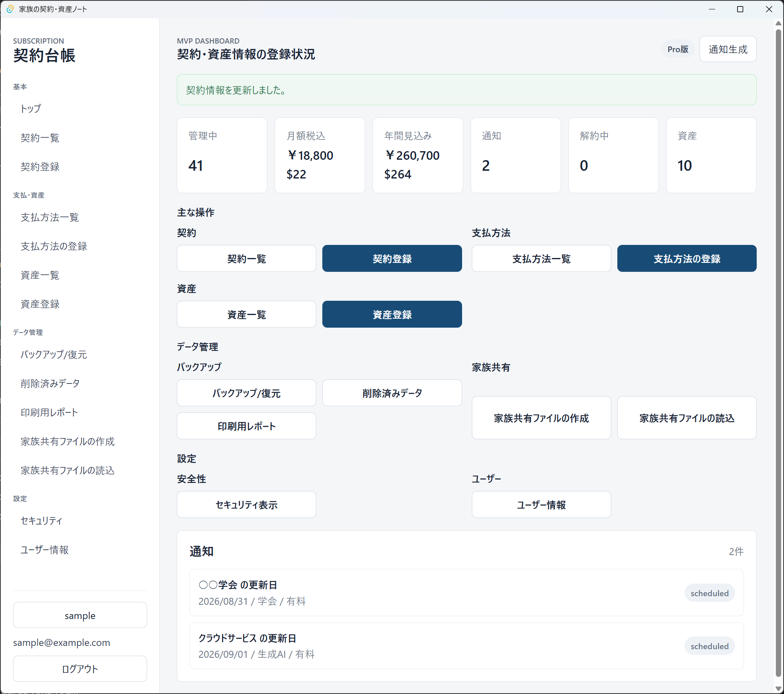Click the 資産 10 summary card
The width and height of the screenshot is (784, 694).
point(711,155)
